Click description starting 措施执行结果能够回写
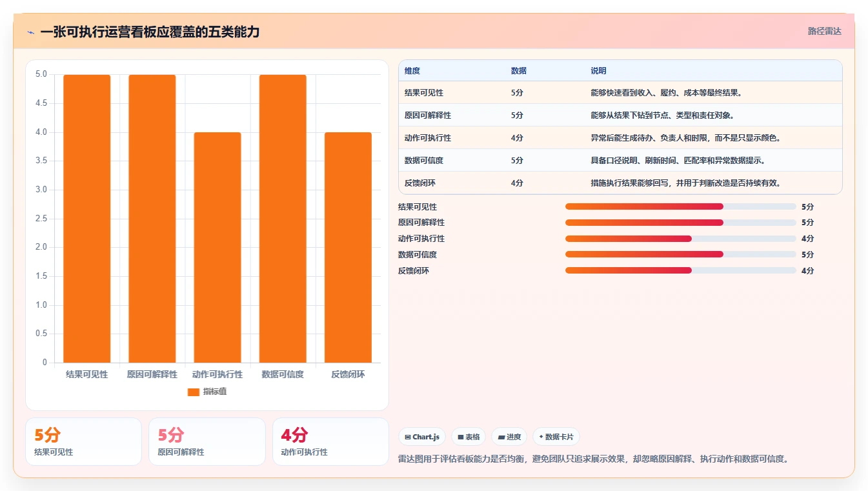Image resolution: width=868 pixels, height=491 pixels. point(686,183)
